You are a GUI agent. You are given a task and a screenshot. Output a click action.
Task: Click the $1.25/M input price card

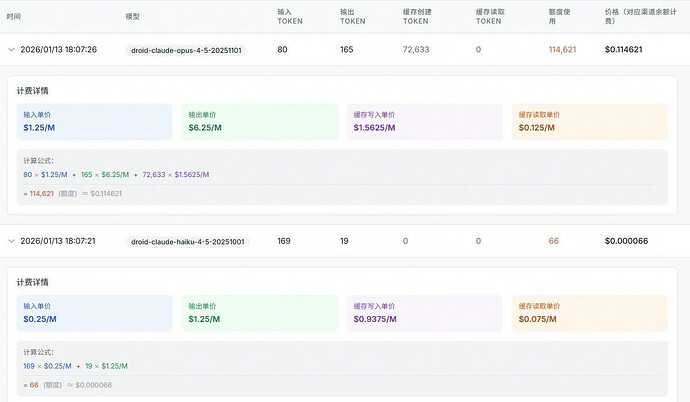coord(95,122)
